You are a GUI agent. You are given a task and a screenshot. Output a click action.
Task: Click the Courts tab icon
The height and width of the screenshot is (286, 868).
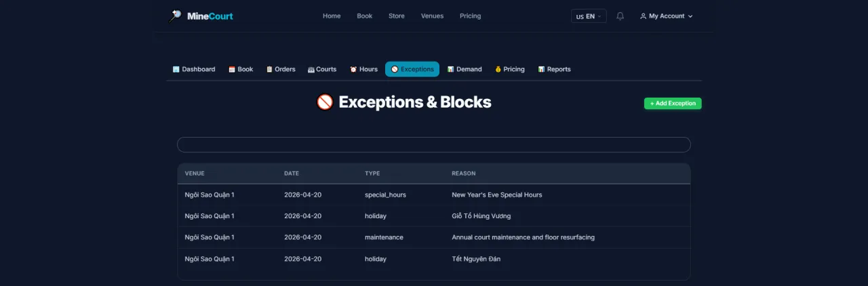[311, 69]
